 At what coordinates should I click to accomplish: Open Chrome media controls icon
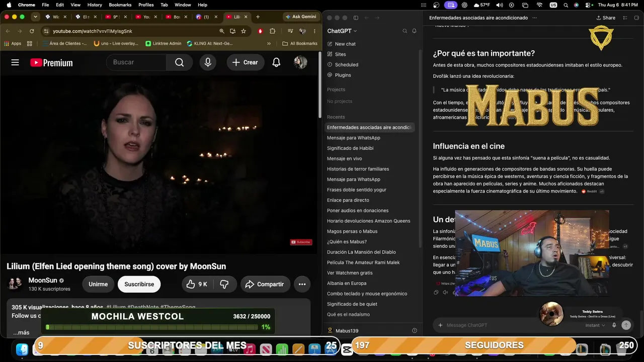(x=290, y=31)
